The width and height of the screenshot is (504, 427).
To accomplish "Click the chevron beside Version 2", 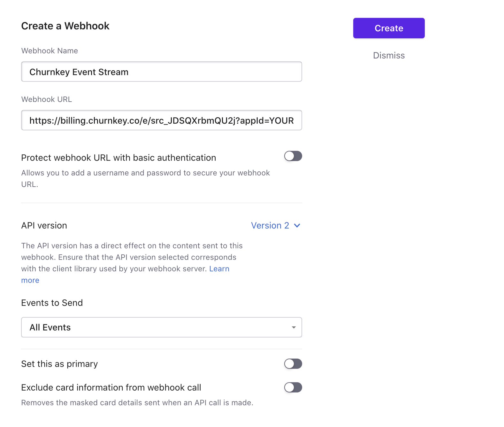I will (x=297, y=226).
